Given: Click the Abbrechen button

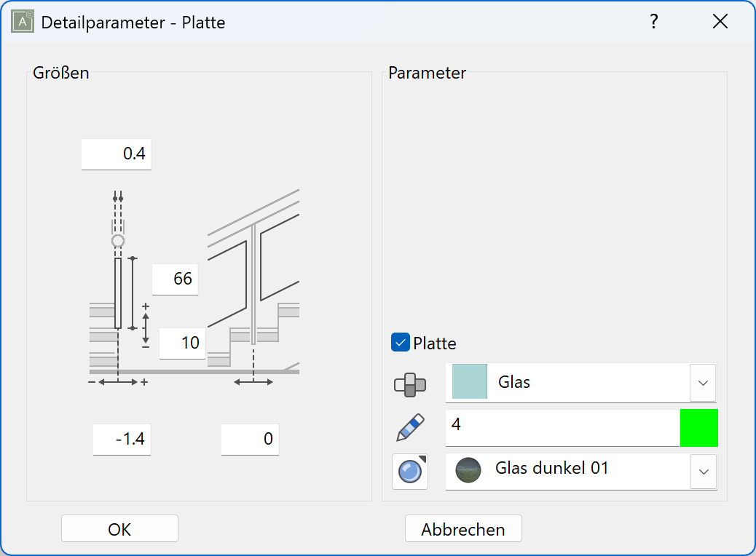Looking at the screenshot, I should 463,529.
